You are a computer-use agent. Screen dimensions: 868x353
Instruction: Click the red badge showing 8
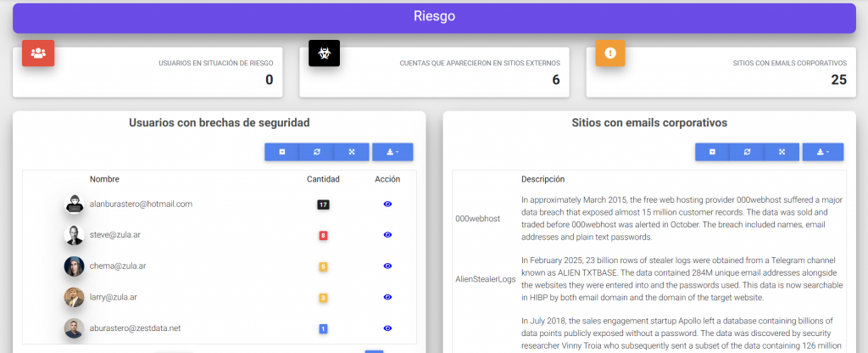323,235
